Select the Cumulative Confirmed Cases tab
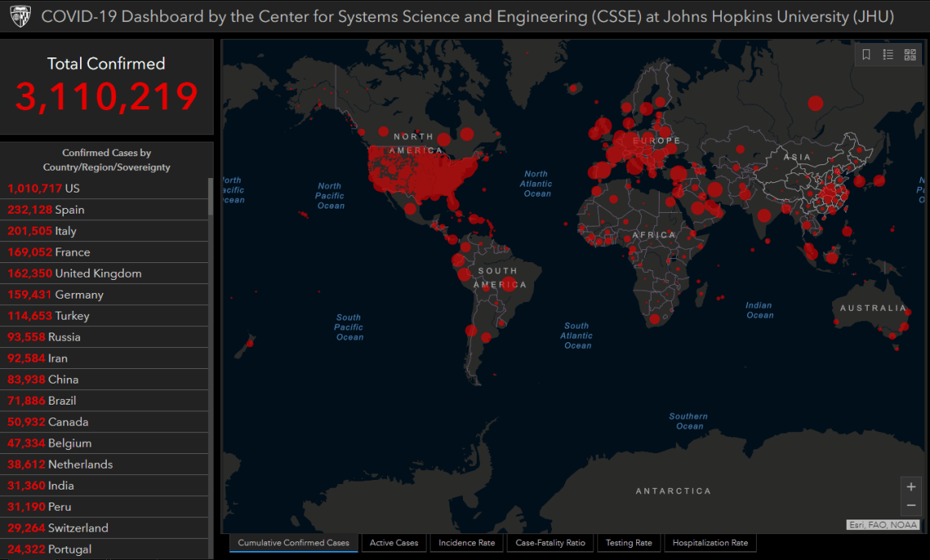 [294, 543]
